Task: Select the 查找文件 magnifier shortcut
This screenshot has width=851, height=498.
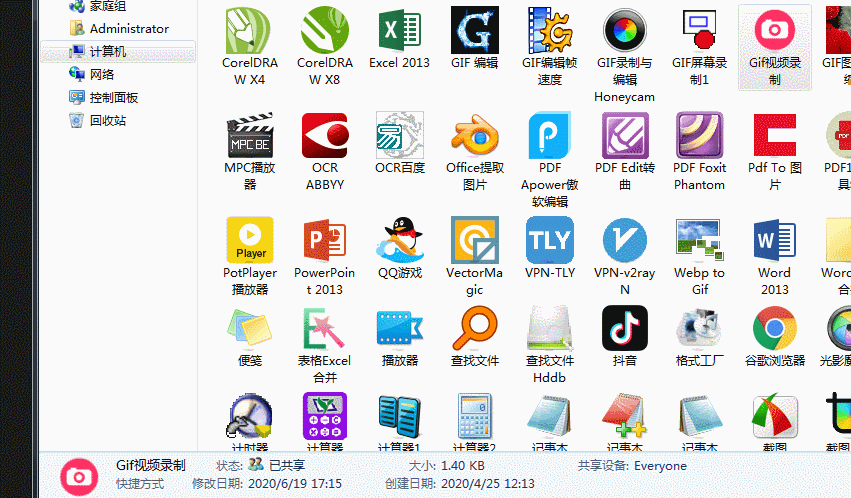Action: (474, 329)
